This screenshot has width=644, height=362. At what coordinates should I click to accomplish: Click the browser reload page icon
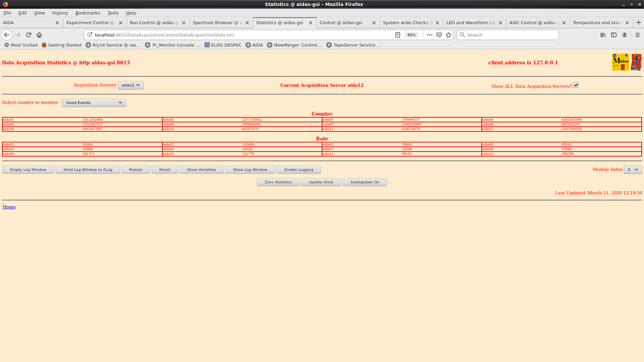29,35
